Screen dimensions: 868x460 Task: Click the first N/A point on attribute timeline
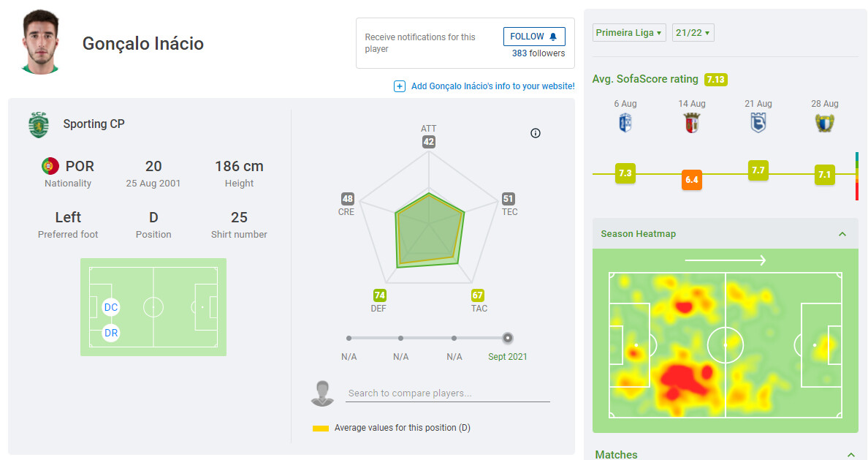[x=349, y=338]
